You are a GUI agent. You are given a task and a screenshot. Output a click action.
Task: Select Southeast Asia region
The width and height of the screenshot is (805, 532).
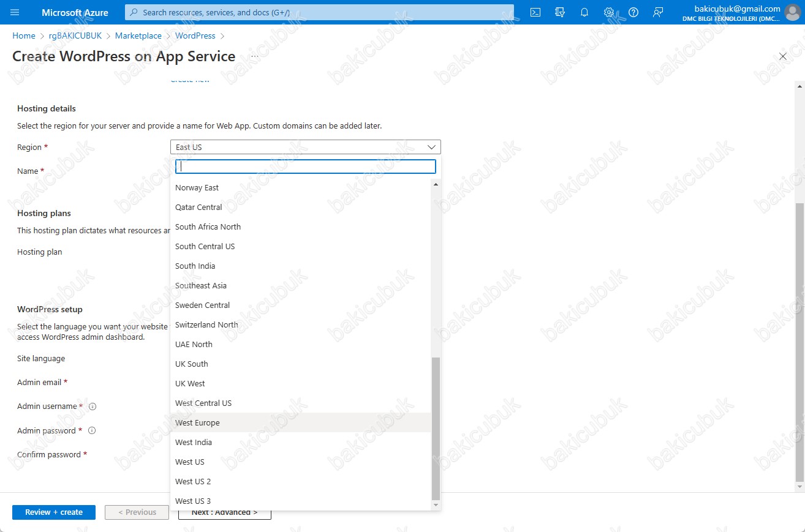301,285
